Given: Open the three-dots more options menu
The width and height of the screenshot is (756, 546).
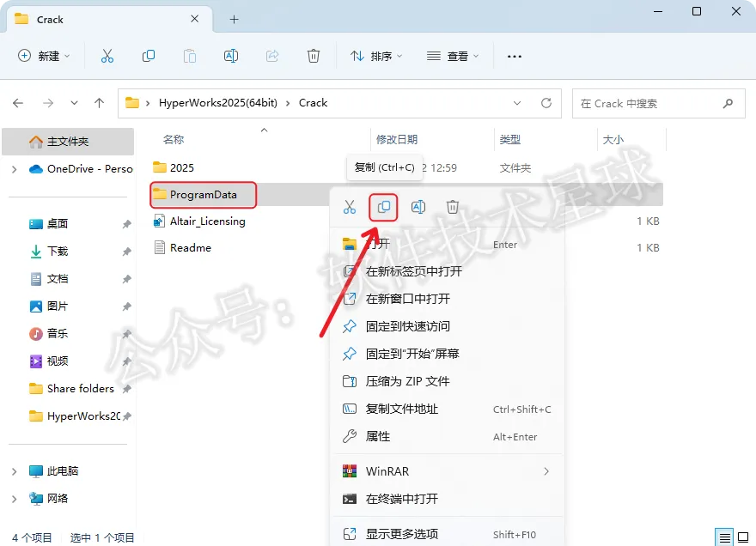Looking at the screenshot, I should coord(515,57).
